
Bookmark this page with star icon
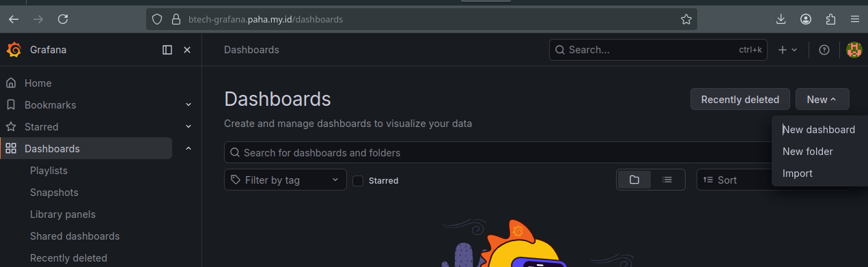tap(686, 19)
